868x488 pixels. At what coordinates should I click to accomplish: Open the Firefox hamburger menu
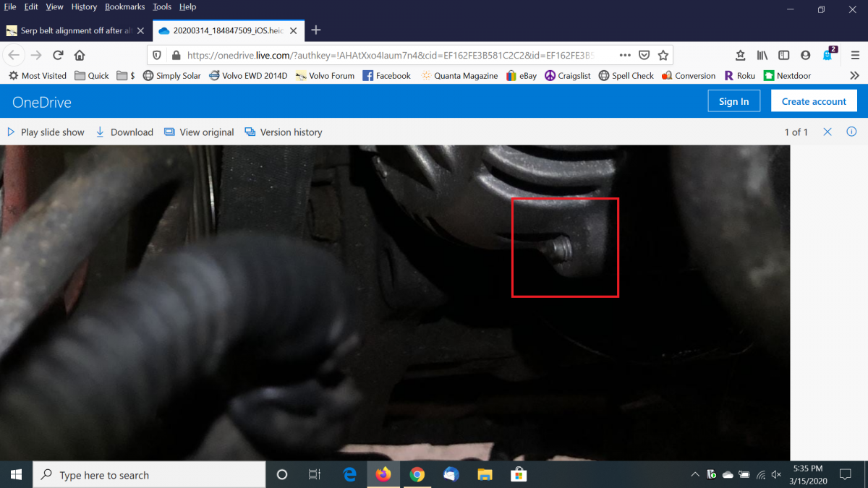coord(854,56)
